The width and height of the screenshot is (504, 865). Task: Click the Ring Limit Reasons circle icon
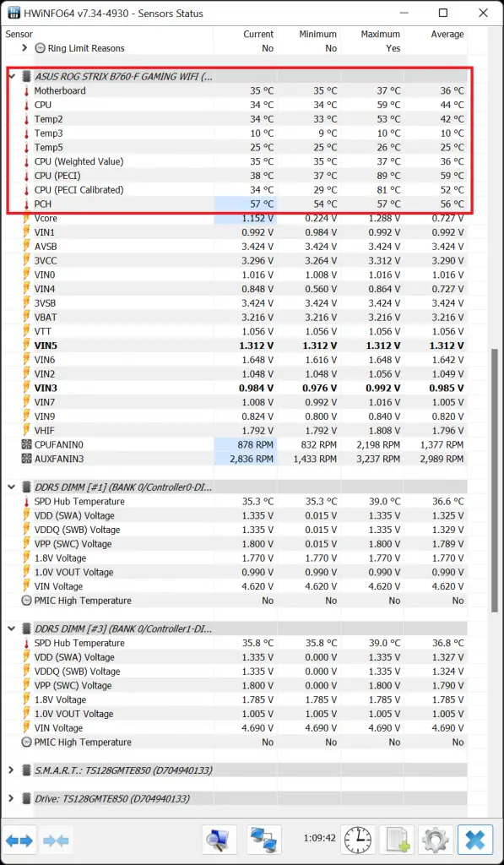(41, 48)
